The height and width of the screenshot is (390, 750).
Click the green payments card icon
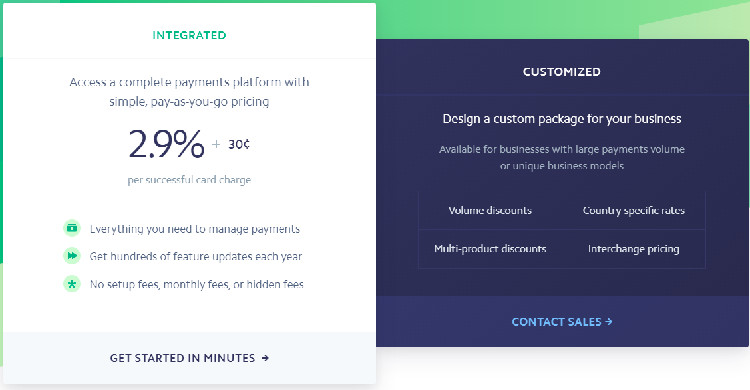72,228
